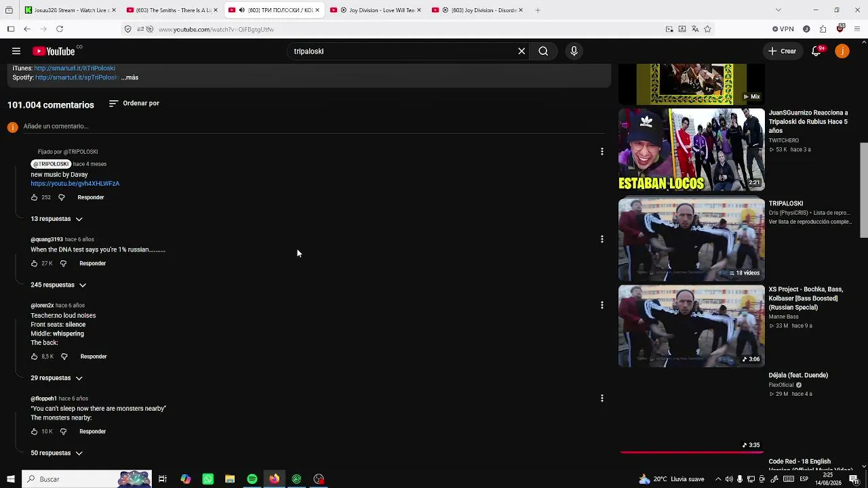This screenshot has height=488, width=868.
Task: Like the monsters nearby comment
Action: point(34,431)
